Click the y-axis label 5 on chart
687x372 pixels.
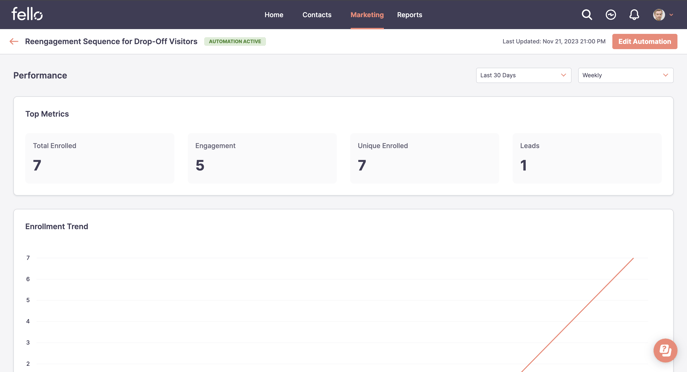28,300
